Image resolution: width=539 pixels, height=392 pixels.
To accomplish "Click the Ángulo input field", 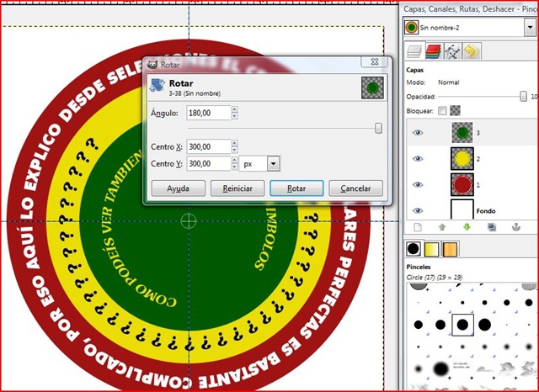I will [x=209, y=113].
